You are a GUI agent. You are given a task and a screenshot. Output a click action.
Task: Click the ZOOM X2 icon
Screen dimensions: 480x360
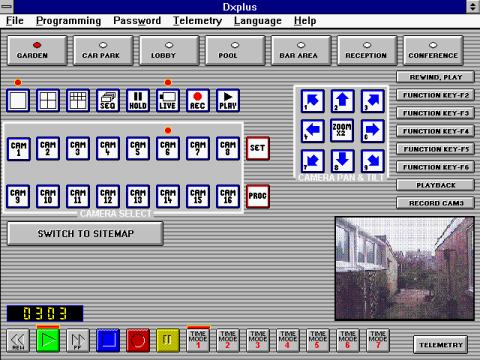tap(342, 130)
